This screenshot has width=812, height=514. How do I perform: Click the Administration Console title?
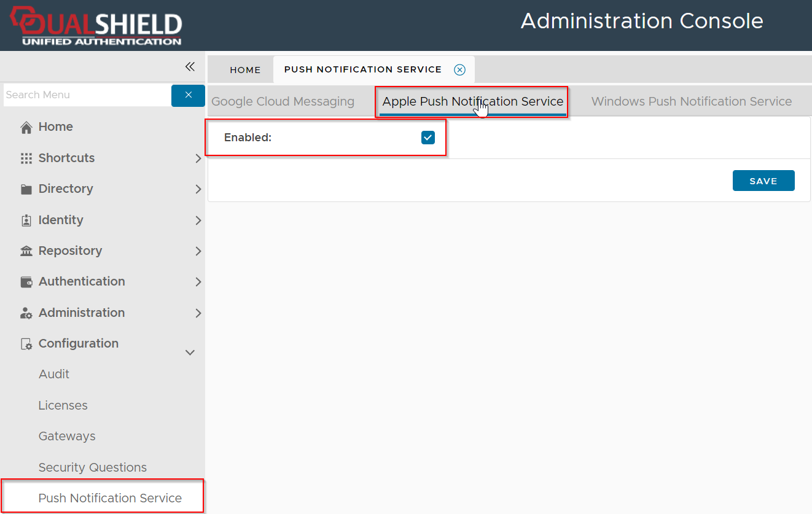click(x=642, y=21)
